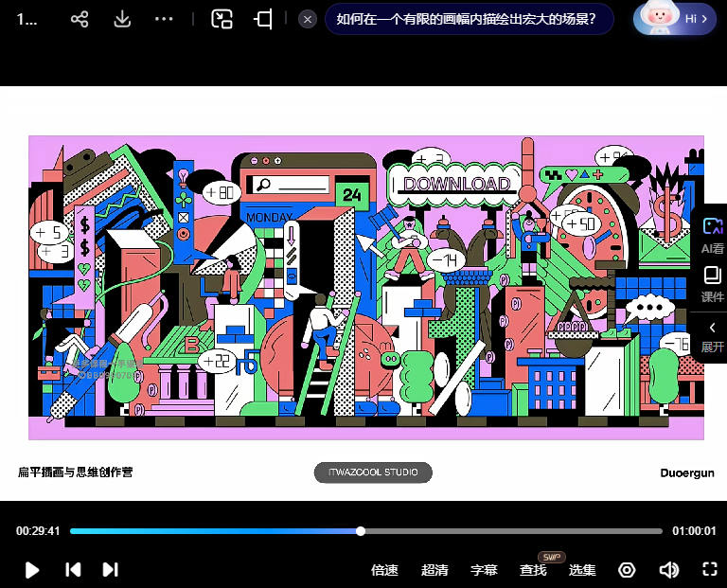The height and width of the screenshot is (588, 727).
Task: Toggle the 字幕 subtitles option
Action: point(484,570)
